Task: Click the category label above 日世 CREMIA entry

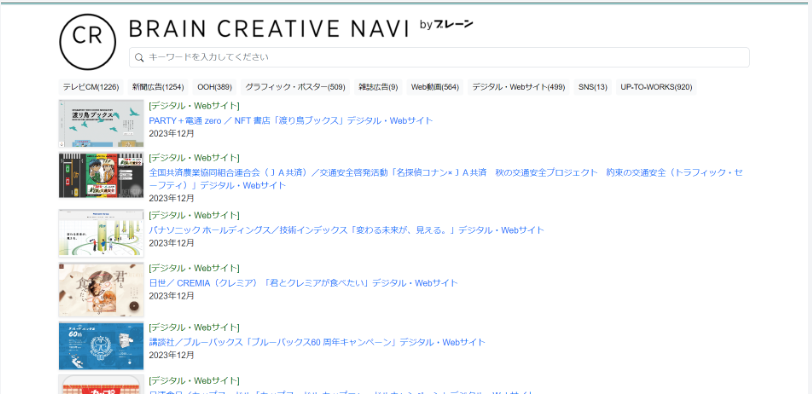Action: pos(194,269)
